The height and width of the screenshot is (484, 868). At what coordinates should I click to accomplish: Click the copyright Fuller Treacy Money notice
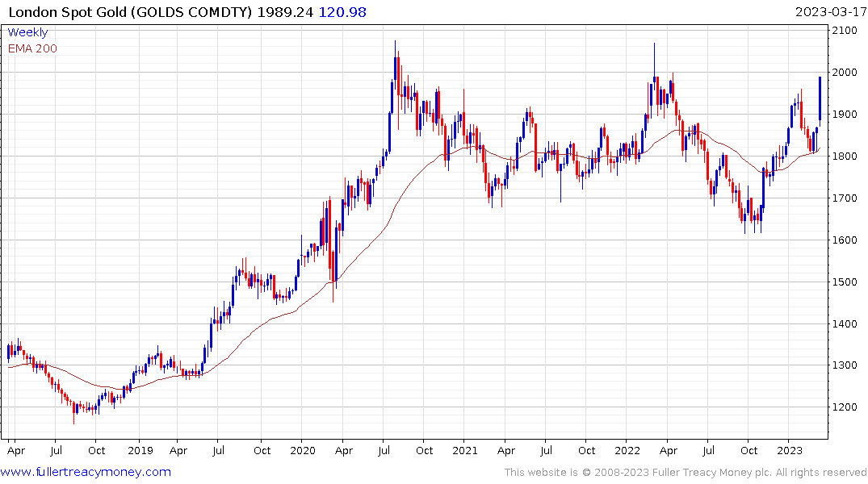click(x=686, y=473)
